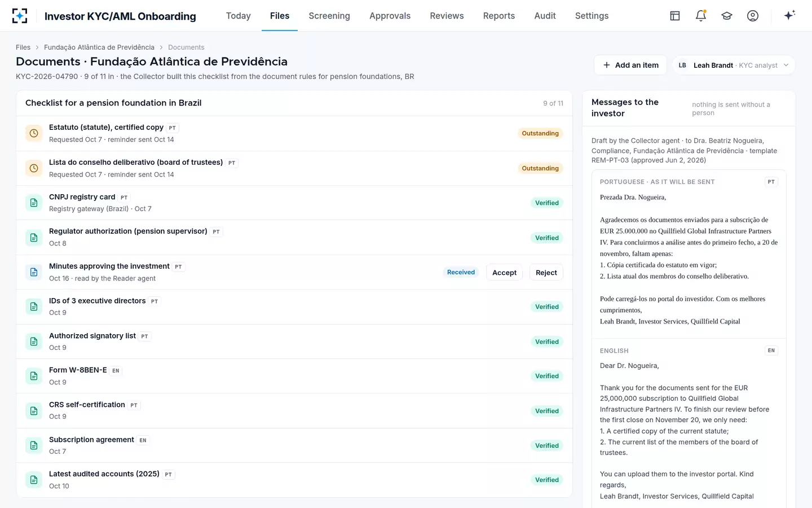Click document icon for Authorized signatory list
812x508 pixels.
point(34,341)
